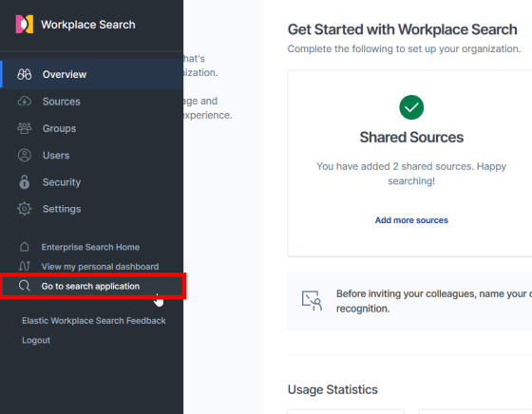Screen dimensions: 532x414
Task: Click the Usage Statistics heading
Action: pos(332,389)
